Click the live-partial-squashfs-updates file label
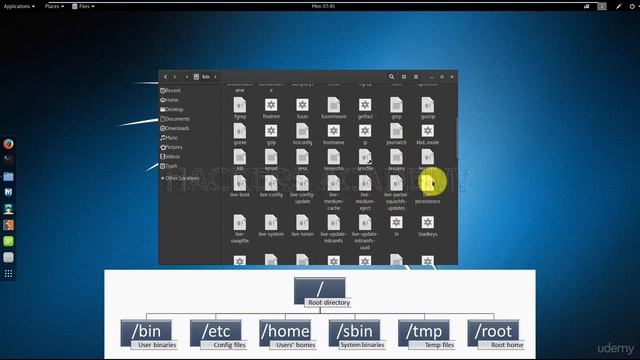Screen dimensions: 640x360 [396, 201]
